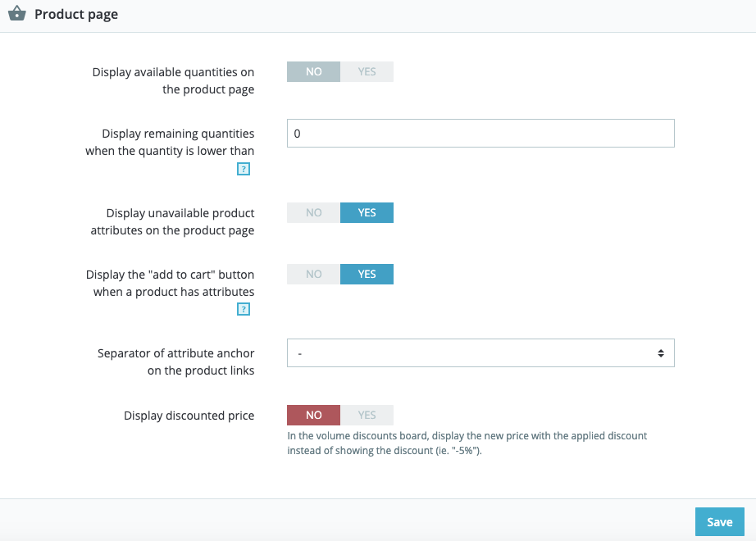The width and height of the screenshot is (756, 541).
Task: Disable Display unavailable product attributes with NO
Action: click(313, 213)
